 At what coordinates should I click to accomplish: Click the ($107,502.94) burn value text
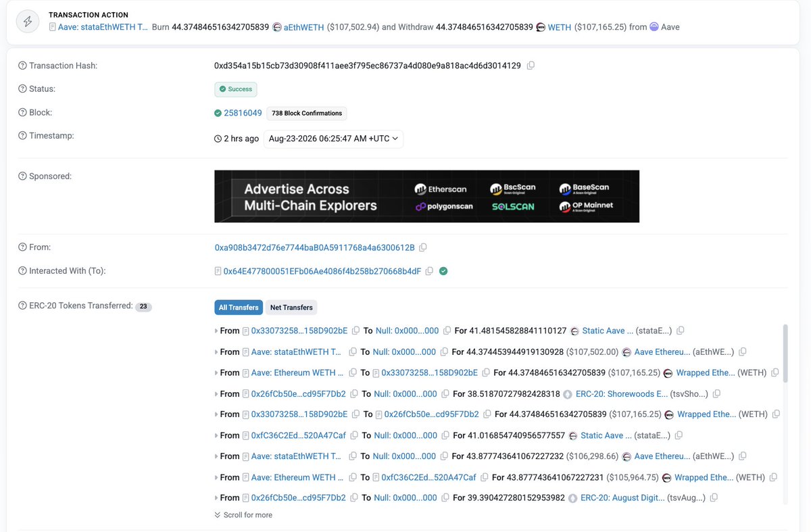click(353, 27)
